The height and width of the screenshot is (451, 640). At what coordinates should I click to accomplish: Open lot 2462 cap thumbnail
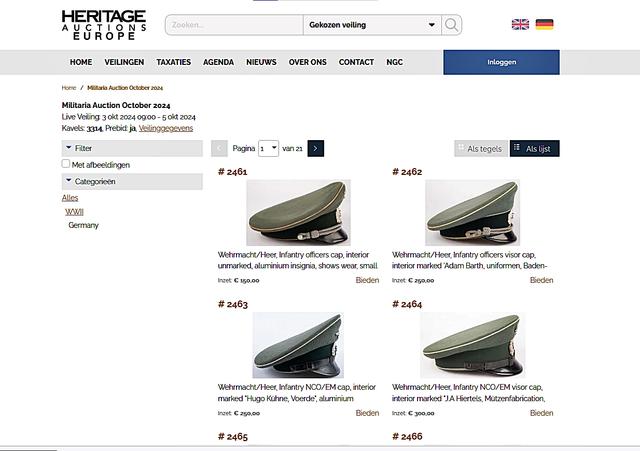(473, 212)
